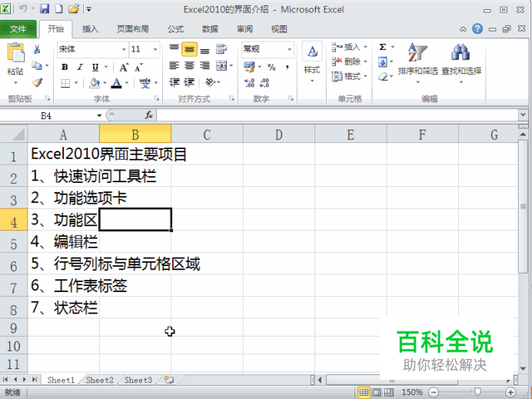Image resolution: width=532 pixels, height=399 pixels.
Task: Click the Accounting Number Format icon
Action: tap(249, 67)
